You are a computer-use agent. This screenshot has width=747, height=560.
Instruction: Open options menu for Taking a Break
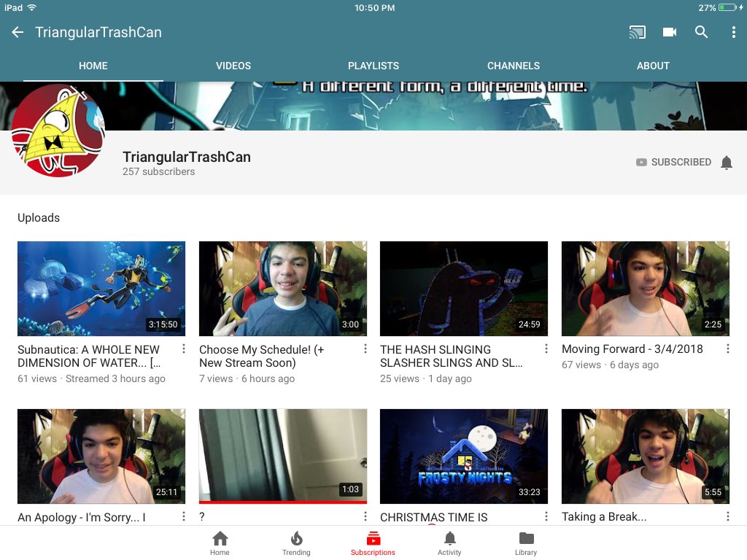(x=727, y=517)
